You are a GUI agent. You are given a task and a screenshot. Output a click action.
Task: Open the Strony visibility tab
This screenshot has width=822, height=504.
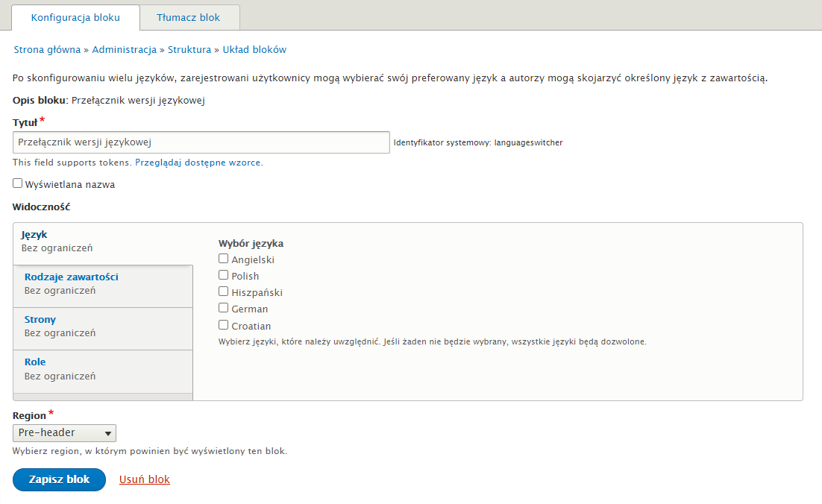tap(103, 329)
